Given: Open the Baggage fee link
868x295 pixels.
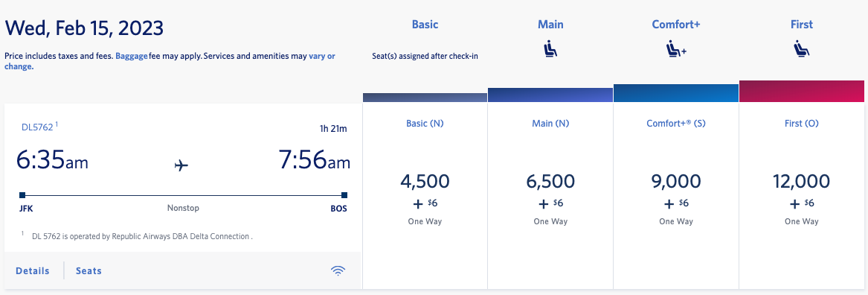Looking at the screenshot, I should click(132, 56).
